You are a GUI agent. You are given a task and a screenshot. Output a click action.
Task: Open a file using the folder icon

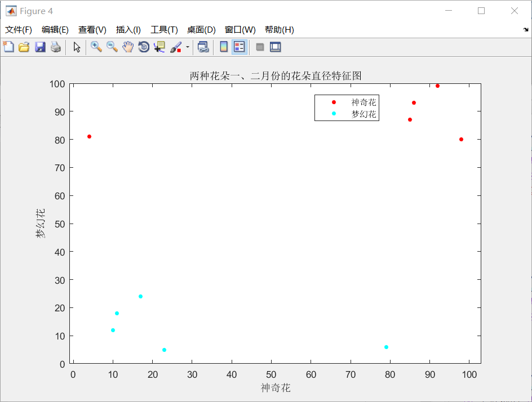pos(24,47)
